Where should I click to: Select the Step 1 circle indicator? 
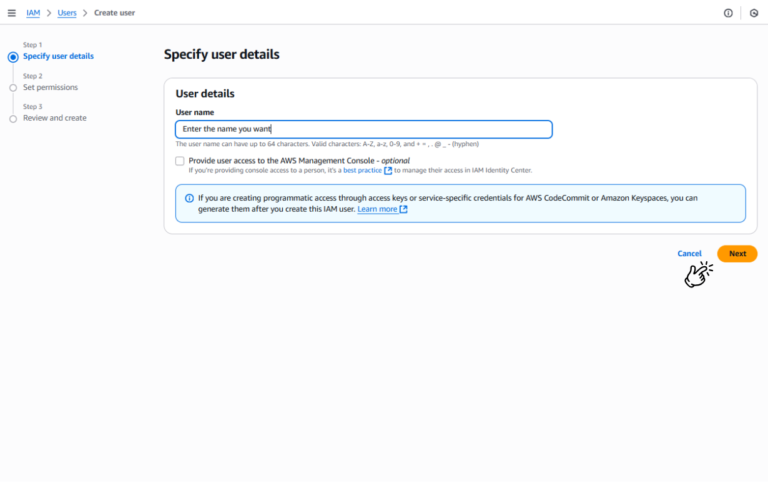pyautogui.click(x=13, y=57)
